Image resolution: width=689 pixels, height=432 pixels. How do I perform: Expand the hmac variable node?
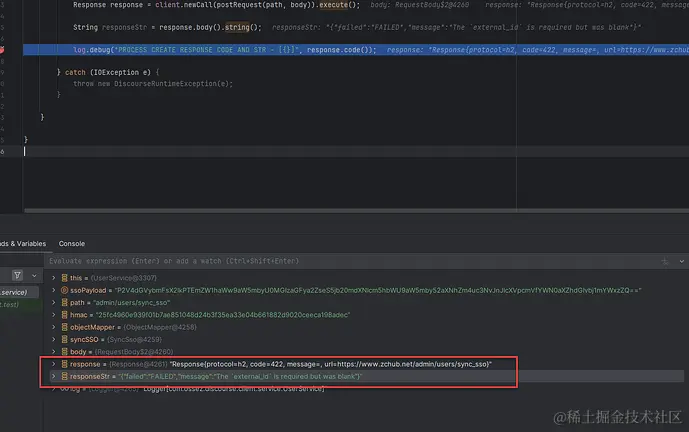[x=54, y=315]
